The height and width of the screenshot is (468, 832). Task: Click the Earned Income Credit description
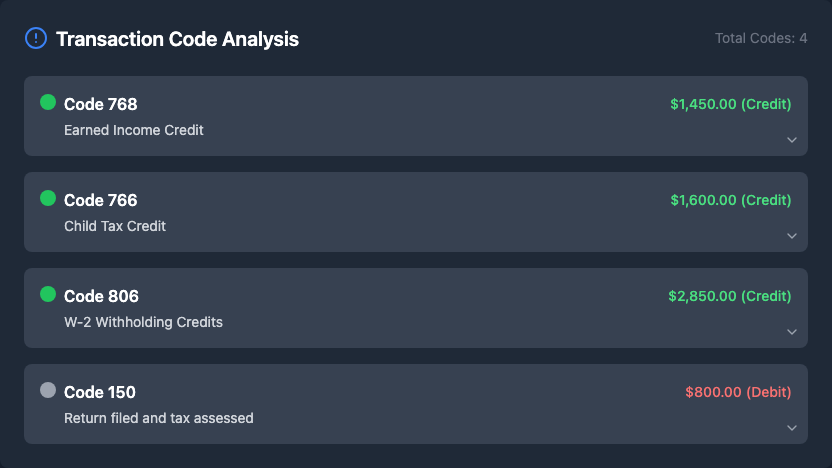click(134, 130)
